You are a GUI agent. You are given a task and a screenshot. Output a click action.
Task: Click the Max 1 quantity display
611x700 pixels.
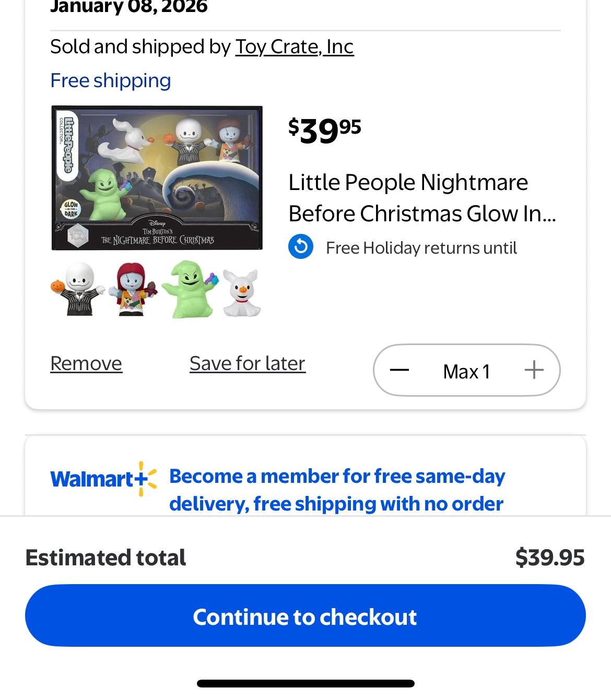466,371
